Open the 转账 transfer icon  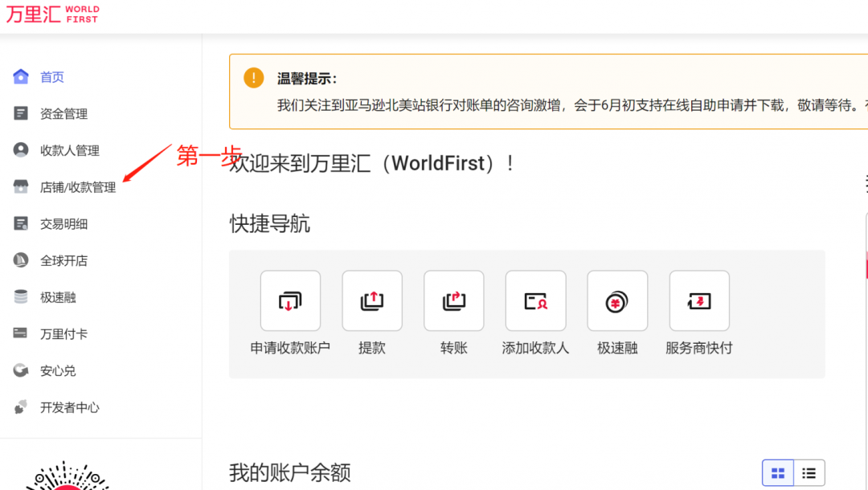454,300
